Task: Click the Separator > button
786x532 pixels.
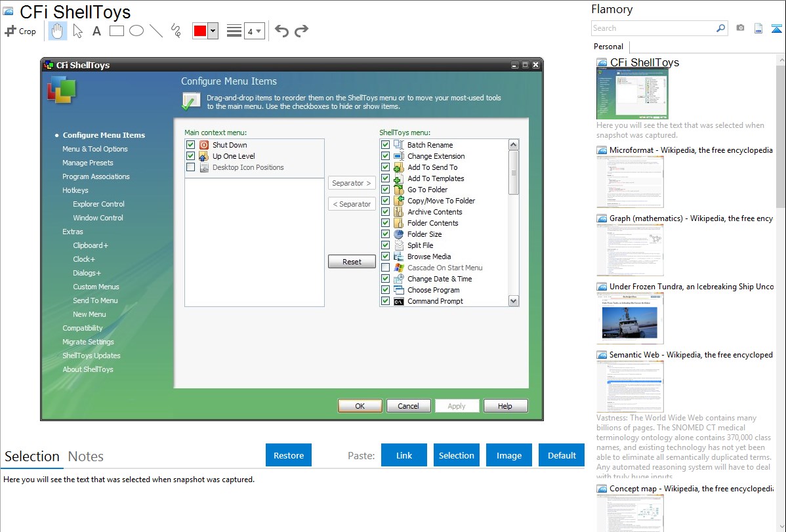Action: (x=352, y=183)
